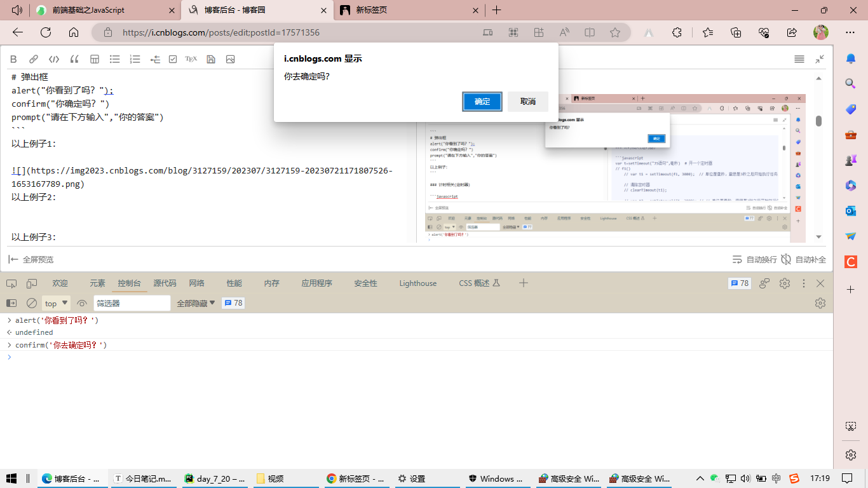Open DevTools settings gear in tab bar
868x488 pixels.
pos(785,283)
